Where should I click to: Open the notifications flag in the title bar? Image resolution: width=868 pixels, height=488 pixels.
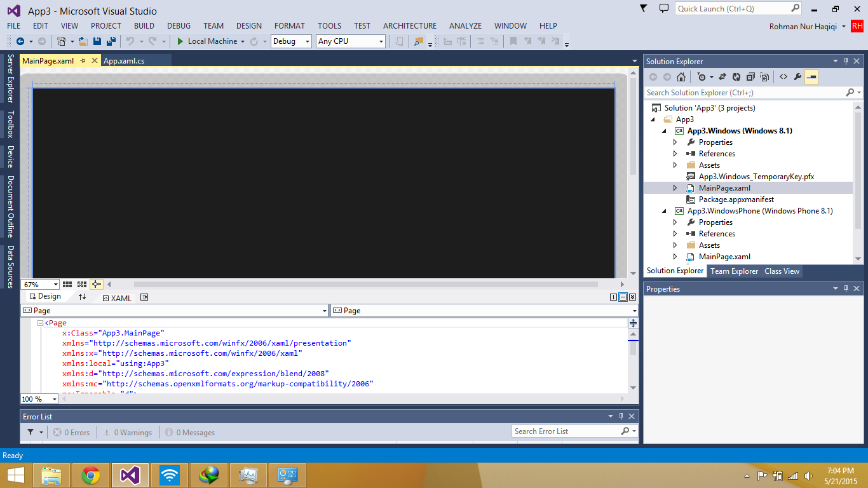coord(644,8)
